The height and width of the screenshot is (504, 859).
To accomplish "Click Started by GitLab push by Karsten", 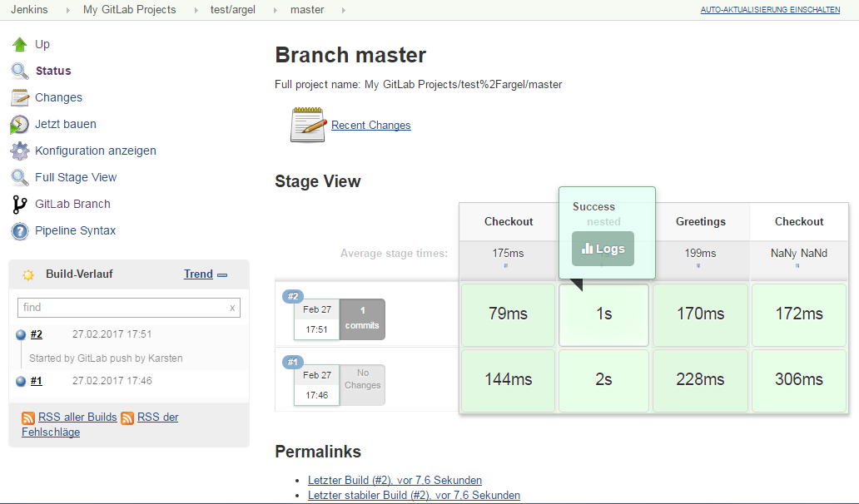I will [x=106, y=358].
